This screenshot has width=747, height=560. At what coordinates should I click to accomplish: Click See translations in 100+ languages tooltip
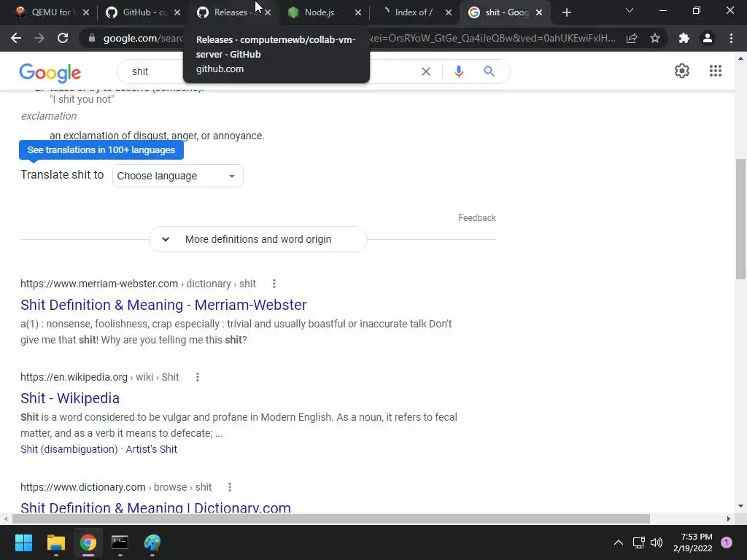pos(101,150)
